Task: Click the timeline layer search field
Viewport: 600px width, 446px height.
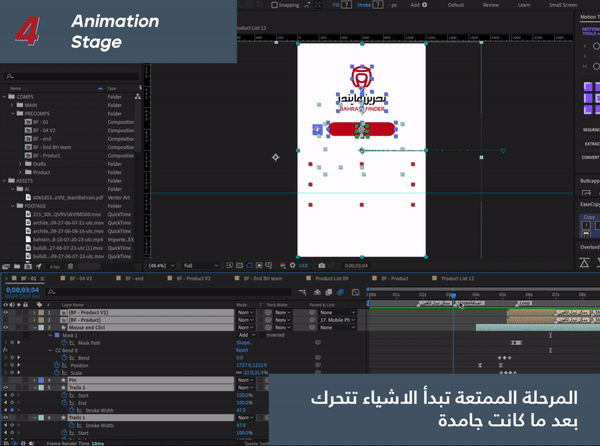Action: pos(168,292)
